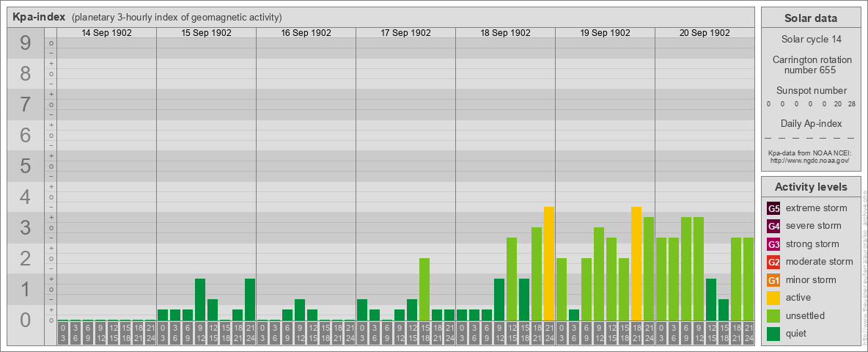Screen dimensions: 868x352
Task: Click the G2 moderate storm icon
Action: pyautogui.click(x=773, y=262)
